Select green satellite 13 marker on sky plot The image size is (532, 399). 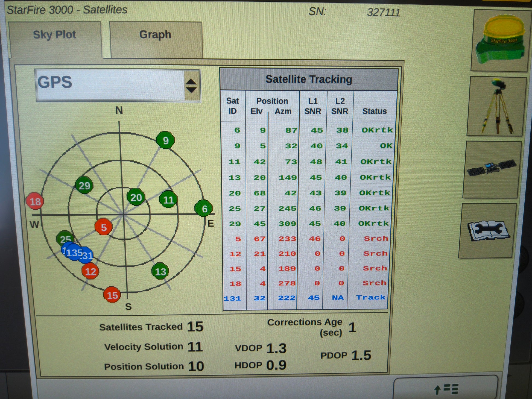tap(160, 271)
